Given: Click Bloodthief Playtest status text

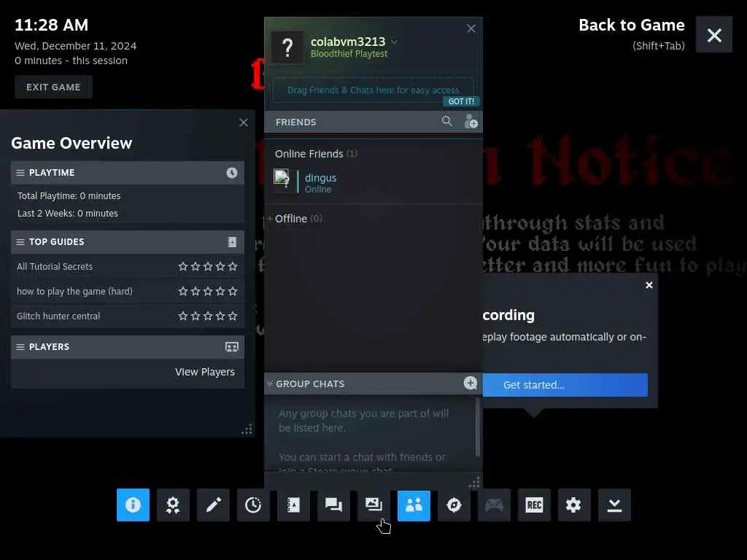Looking at the screenshot, I should pos(349,54).
